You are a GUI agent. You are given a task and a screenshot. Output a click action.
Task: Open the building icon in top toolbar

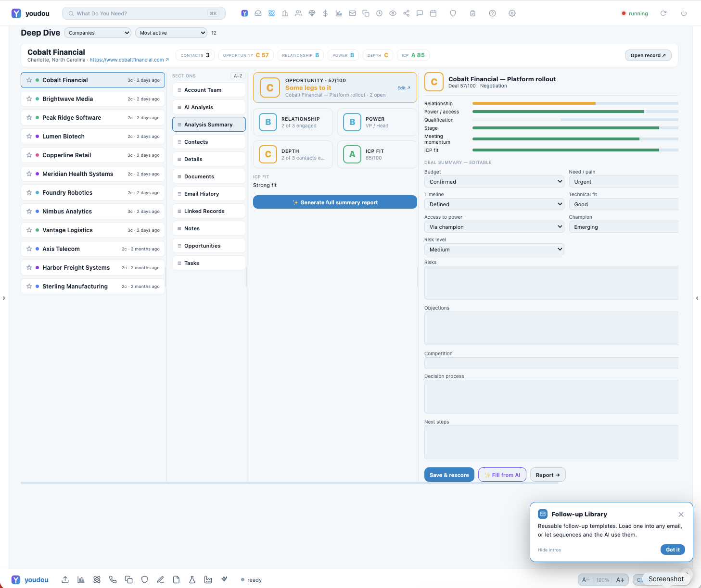coord(285,13)
